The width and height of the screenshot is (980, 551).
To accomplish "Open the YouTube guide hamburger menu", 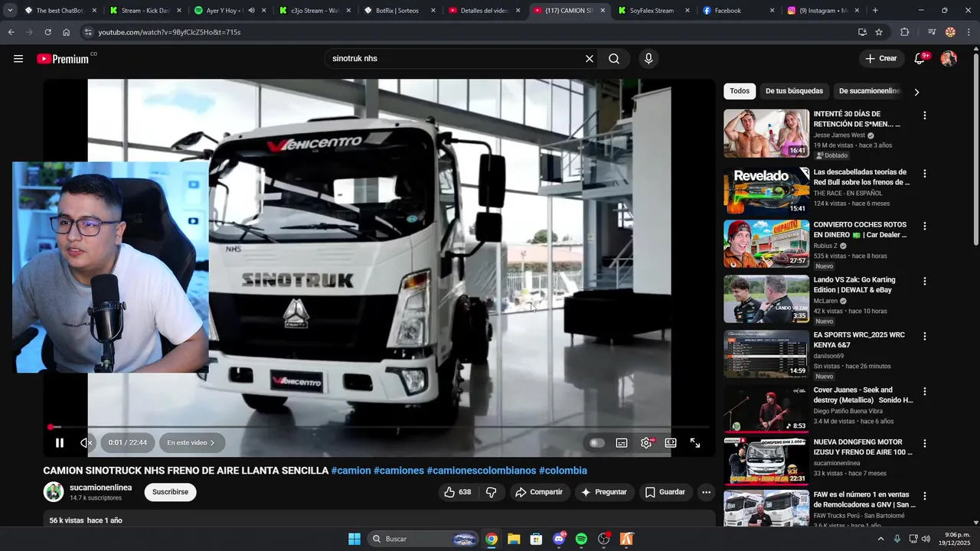I will click(x=18, y=59).
